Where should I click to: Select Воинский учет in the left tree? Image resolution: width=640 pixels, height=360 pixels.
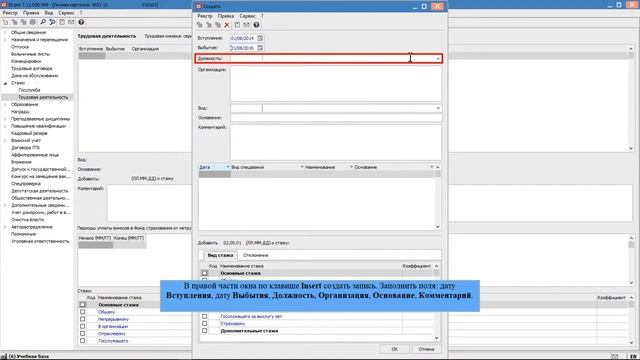tap(26, 140)
